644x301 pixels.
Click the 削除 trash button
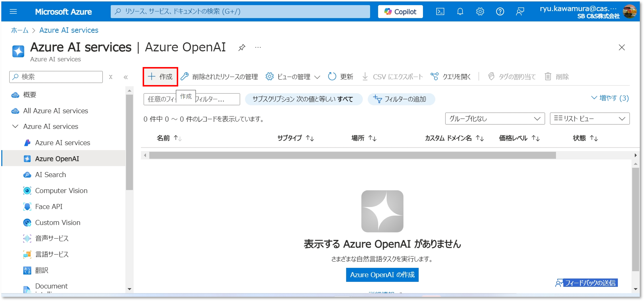point(557,77)
